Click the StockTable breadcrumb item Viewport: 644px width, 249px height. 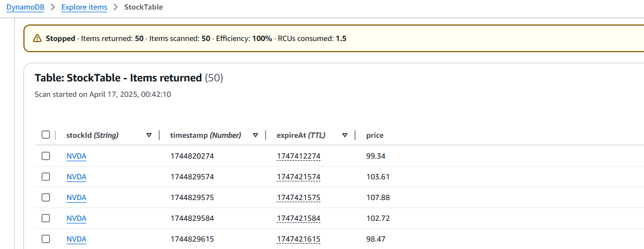[x=143, y=7]
